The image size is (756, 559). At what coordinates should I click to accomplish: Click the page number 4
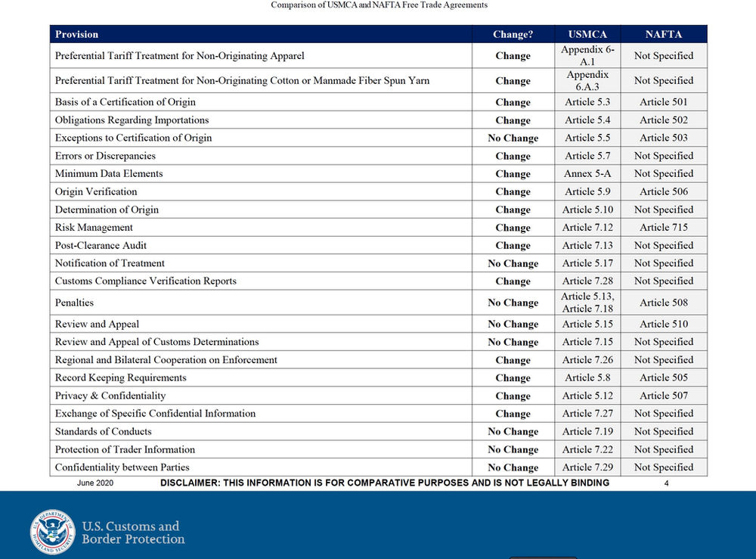(x=666, y=482)
